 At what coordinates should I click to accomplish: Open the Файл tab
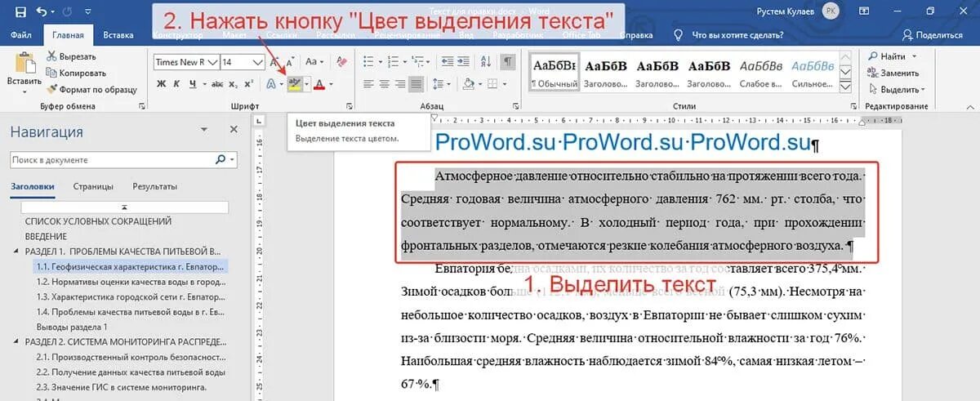pos(22,35)
